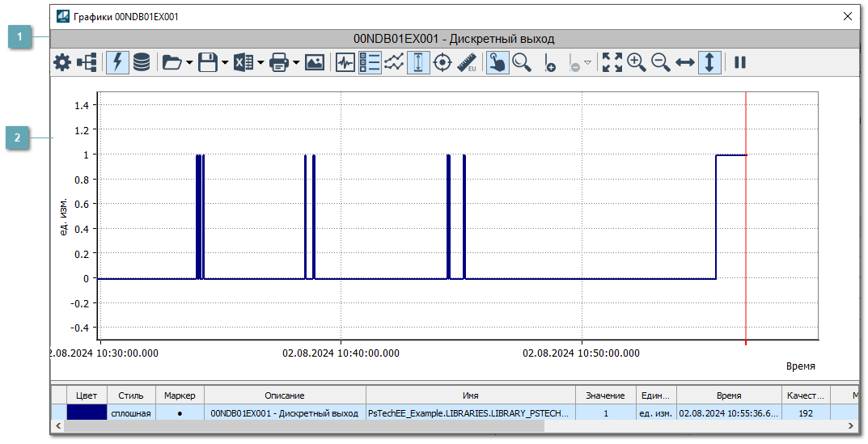
Task: Click the crosshair target icon
Action: point(442,62)
